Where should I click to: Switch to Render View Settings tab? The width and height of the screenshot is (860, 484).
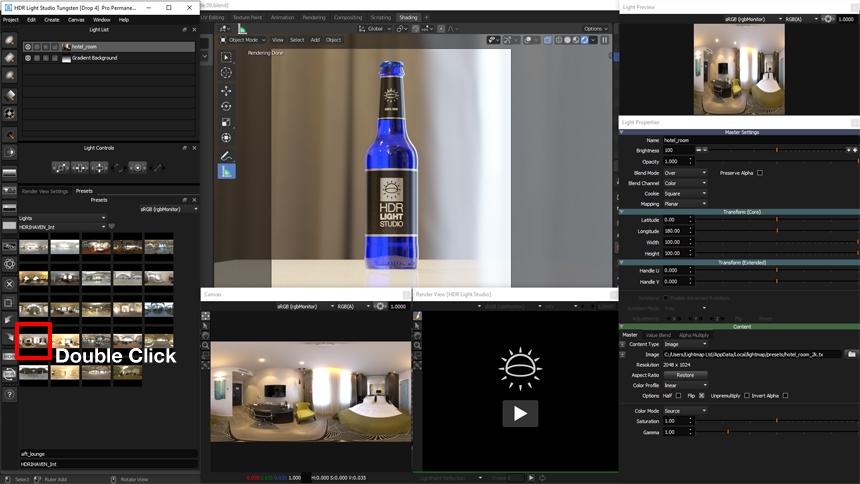[x=44, y=191]
